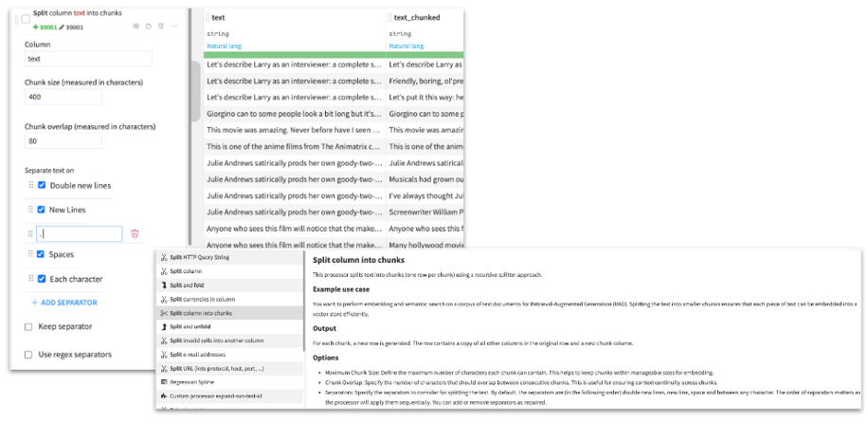
Task: Click the text_chunked column header
Action: pos(418,18)
